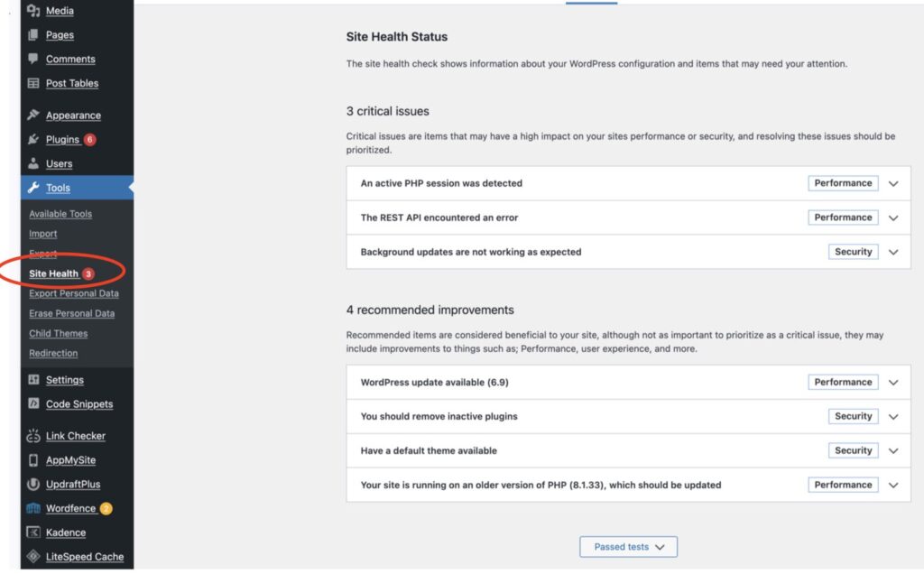Expand the Background updates security issue

[893, 252]
